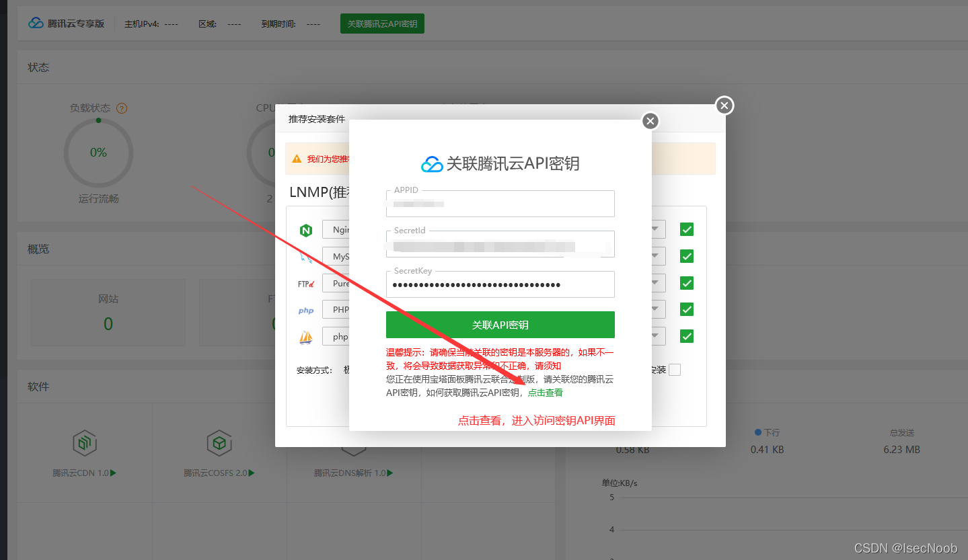Open the 点击查看 link
The image size is (968, 560).
click(546, 393)
